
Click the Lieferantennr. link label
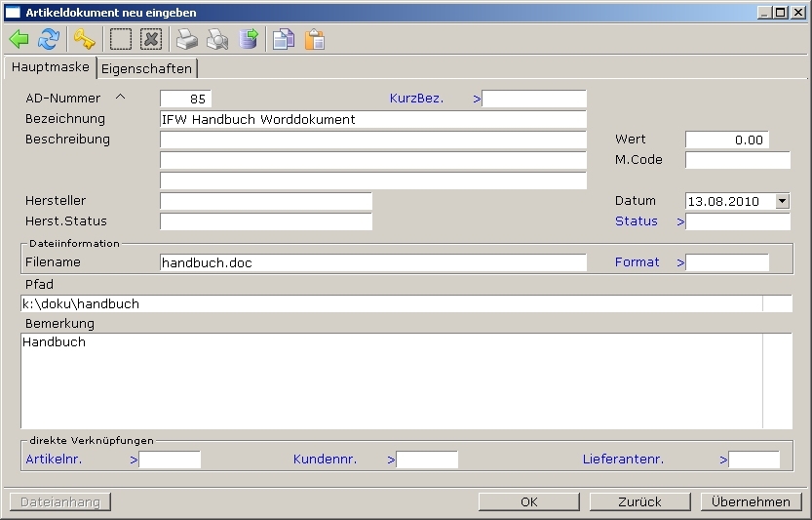pos(623,459)
